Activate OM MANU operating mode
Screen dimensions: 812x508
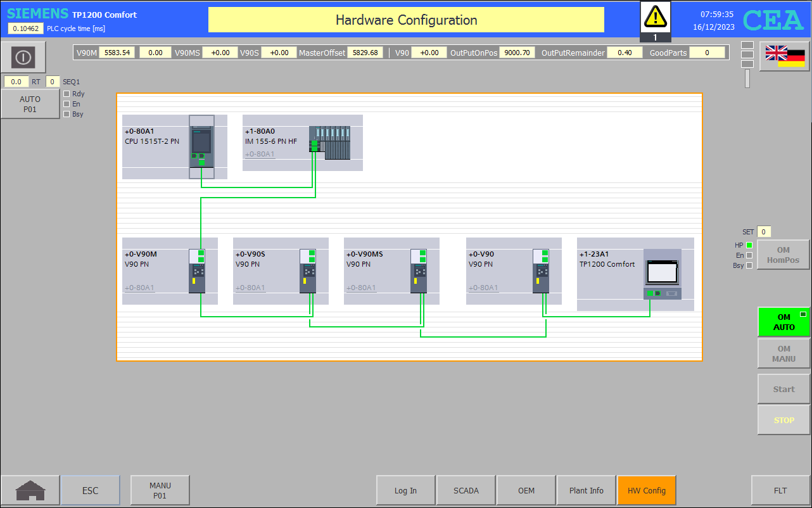click(x=784, y=353)
